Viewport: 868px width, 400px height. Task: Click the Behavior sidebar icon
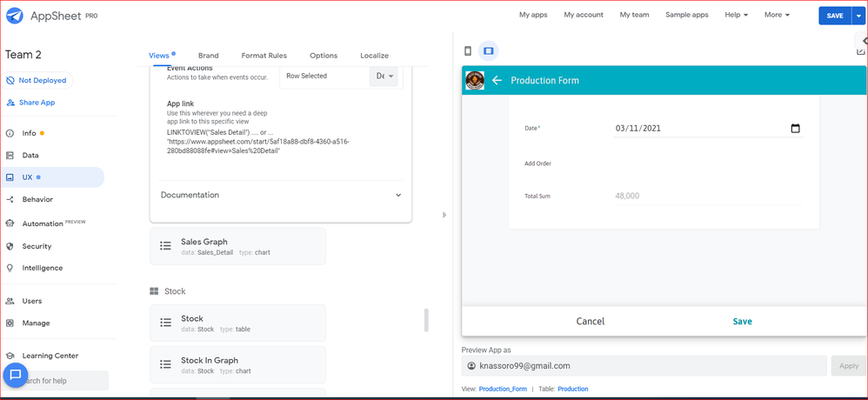pos(10,200)
